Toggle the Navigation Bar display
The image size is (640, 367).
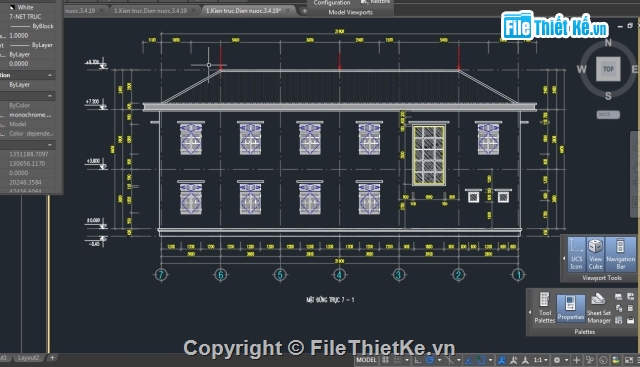(620, 254)
